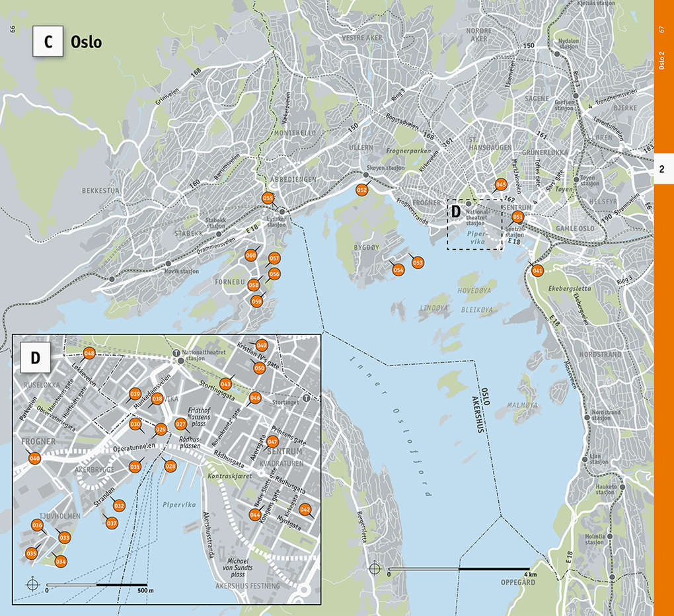Select marker 055 near Lysaker stasjon
This screenshot has height=616, width=674.
(x=268, y=197)
